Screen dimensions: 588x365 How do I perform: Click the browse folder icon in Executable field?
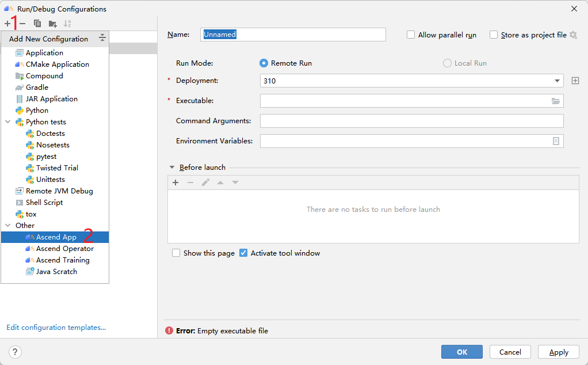[555, 101]
